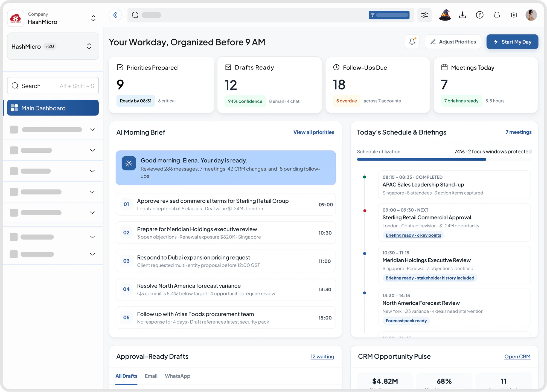Switch to the Email drafts tab
Viewport: 547px width, 392px height.
click(151, 376)
